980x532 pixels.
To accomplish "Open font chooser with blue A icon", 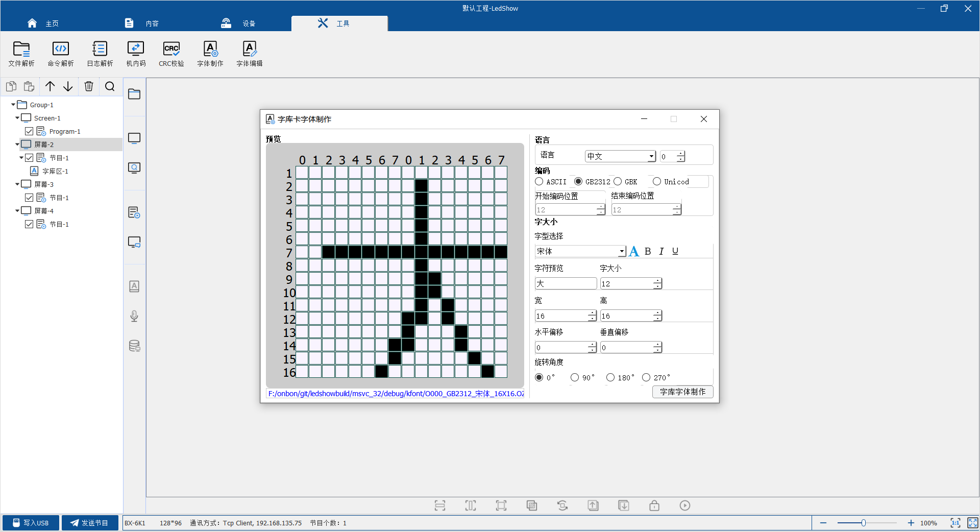I will (x=634, y=251).
